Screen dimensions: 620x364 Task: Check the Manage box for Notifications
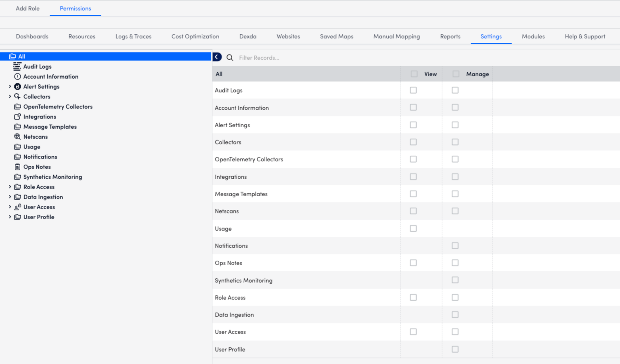click(455, 245)
